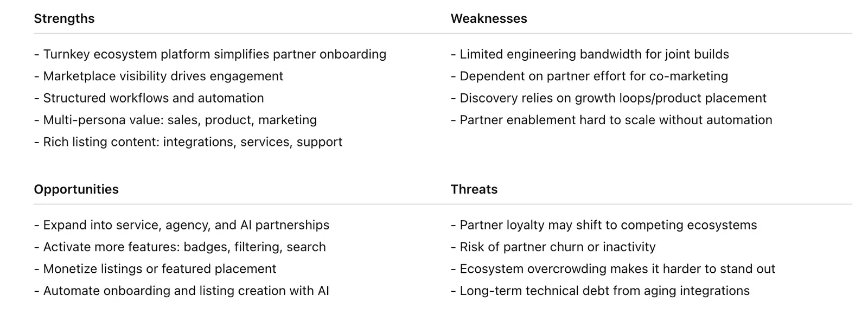Select Partner enablement hard to scale line

click(611, 120)
